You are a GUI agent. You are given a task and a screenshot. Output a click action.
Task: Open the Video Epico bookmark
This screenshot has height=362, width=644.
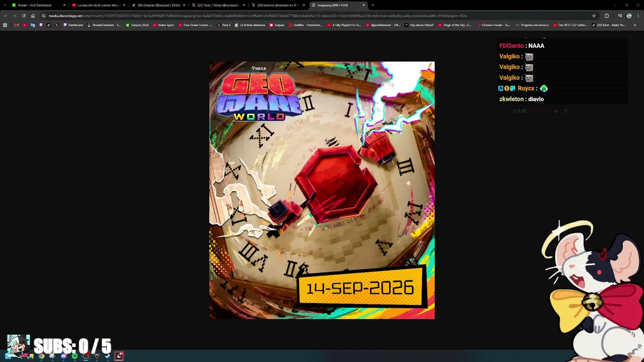click(x=164, y=25)
